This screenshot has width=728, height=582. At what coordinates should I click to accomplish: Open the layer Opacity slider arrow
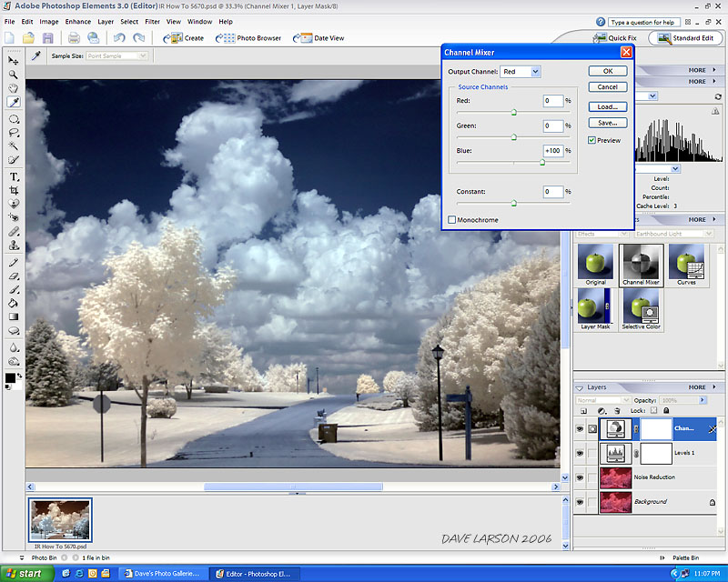[x=702, y=399]
